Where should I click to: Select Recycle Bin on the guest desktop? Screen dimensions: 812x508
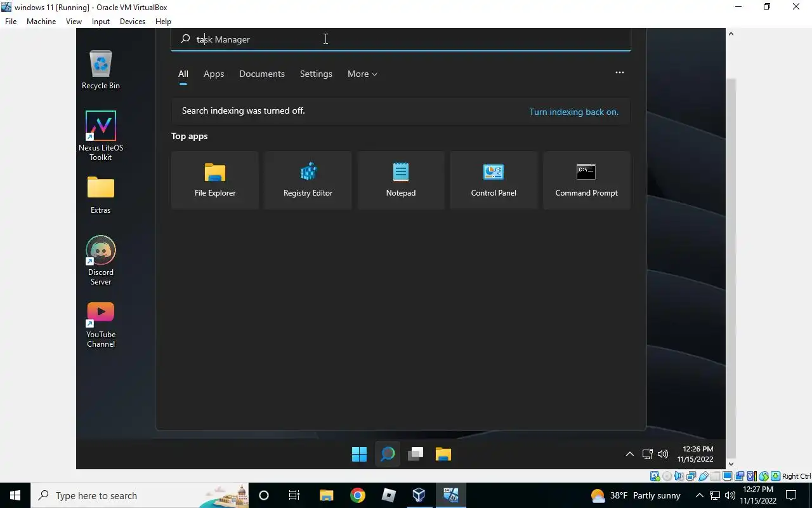100,70
